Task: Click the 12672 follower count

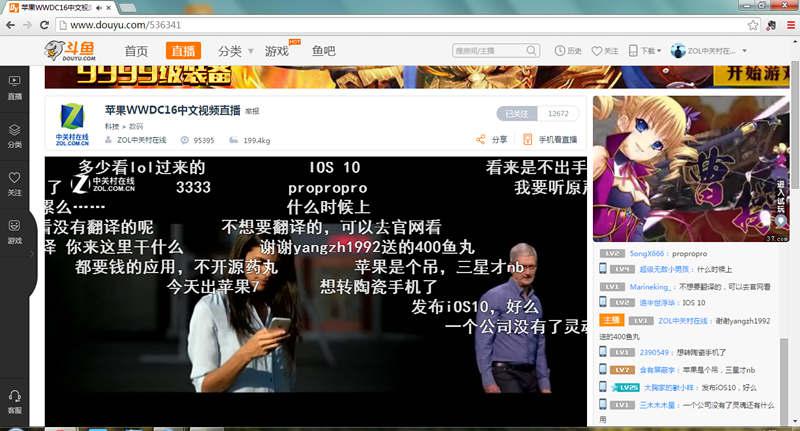Action: click(x=558, y=114)
